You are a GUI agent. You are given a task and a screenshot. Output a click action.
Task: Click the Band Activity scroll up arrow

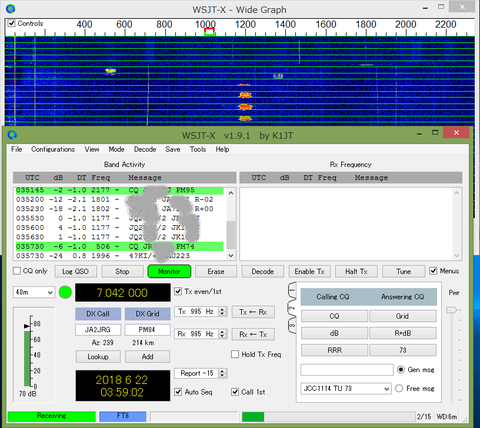(x=231, y=193)
